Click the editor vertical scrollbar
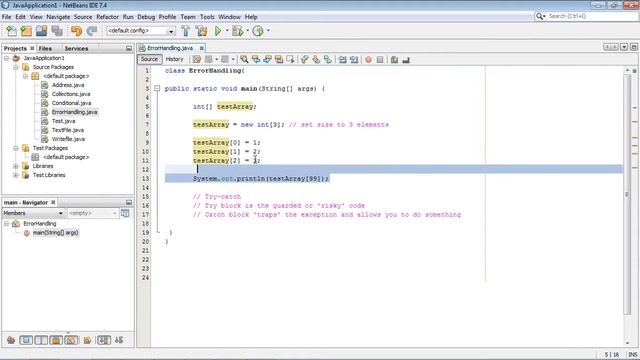Screen dimensions: 640x360 tap(627, 194)
